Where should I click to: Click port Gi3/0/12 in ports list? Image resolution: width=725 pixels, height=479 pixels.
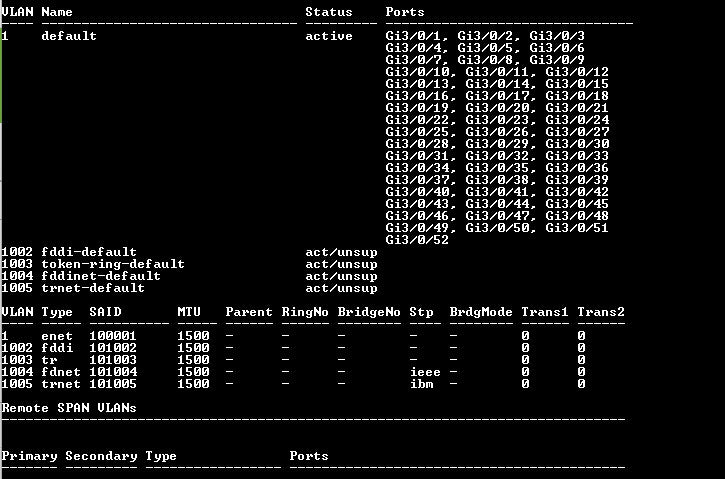(577, 72)
